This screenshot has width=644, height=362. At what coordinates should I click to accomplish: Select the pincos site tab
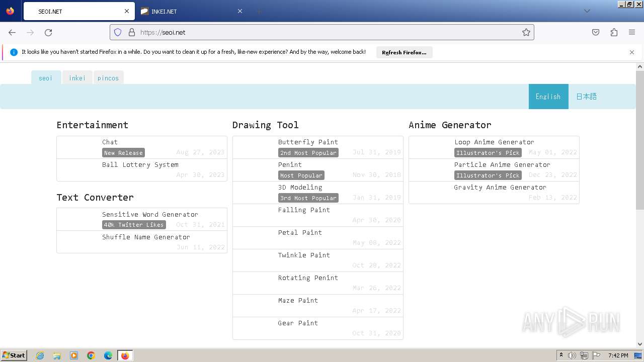108,78
